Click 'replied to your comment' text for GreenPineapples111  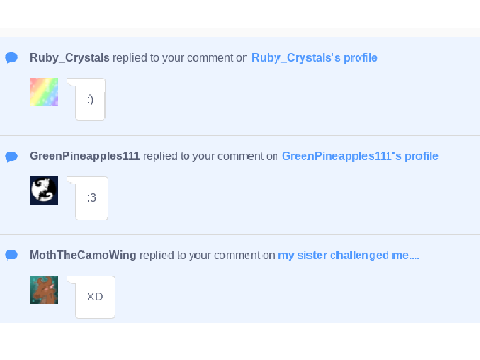coord(203,156)
